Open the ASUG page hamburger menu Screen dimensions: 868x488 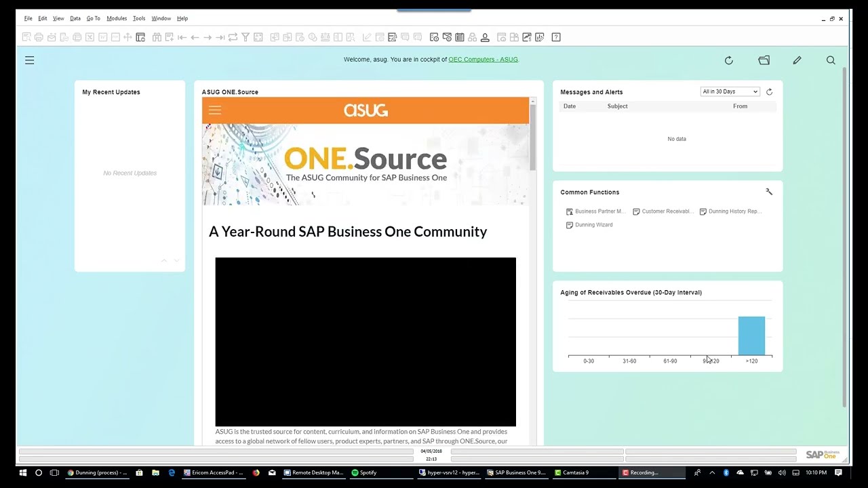tap(215, 110)
